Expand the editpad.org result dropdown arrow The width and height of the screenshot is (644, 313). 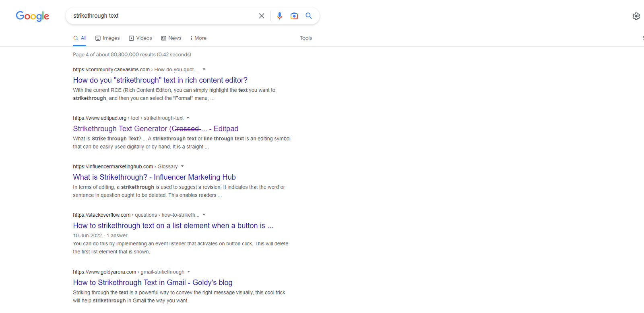point(188,118)
